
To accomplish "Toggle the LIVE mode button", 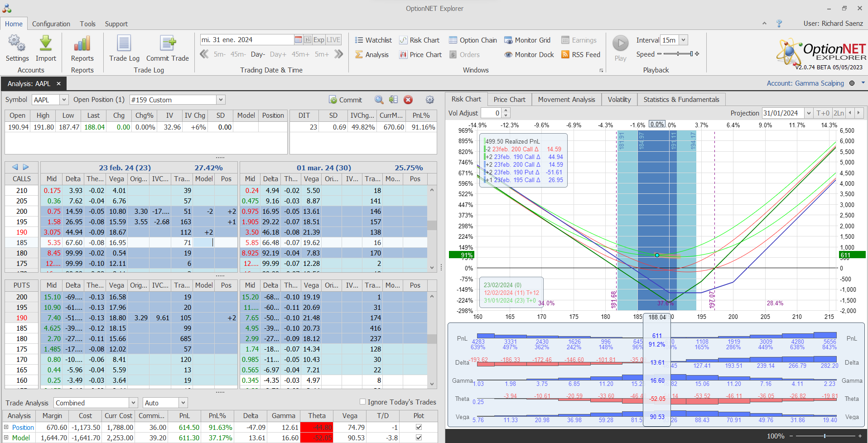I will click(x=333, y=40).
